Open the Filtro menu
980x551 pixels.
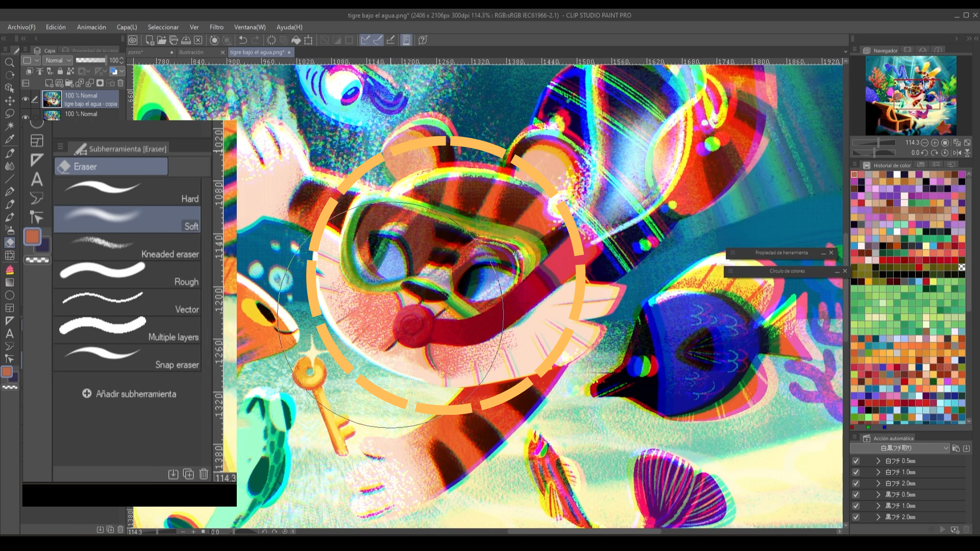(x=216, y=27)
